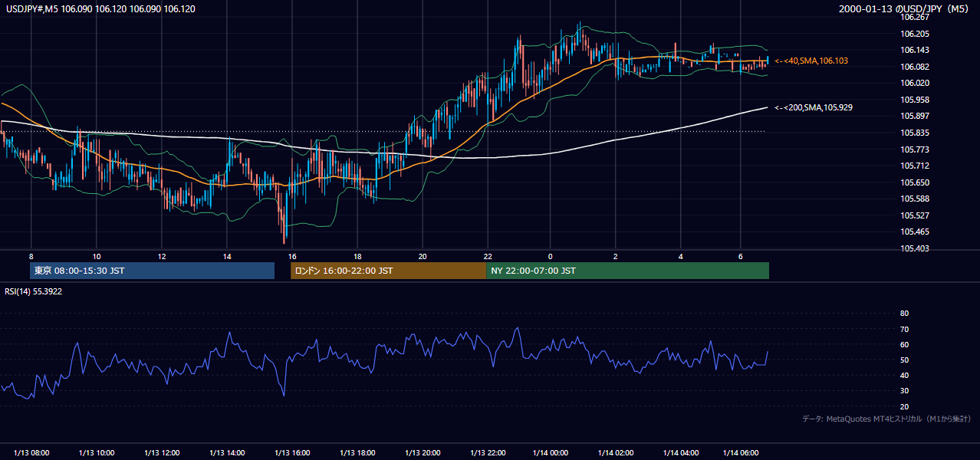This screenshot has width=980, height=460.
Task: Select the NY 22:00-07:00 JST session bar
Action: pyautogui.click(x=627, y=271)
